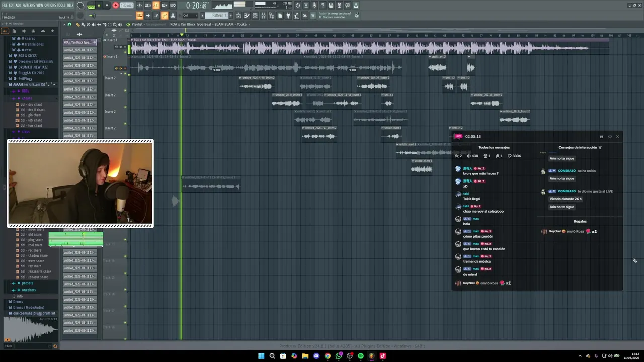Switch browser to files tab icon

tap(14, 31)
